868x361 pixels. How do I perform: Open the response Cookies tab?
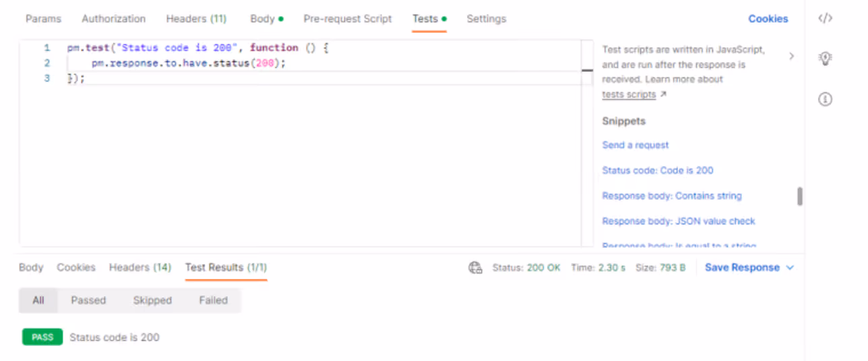pos(76,267)
